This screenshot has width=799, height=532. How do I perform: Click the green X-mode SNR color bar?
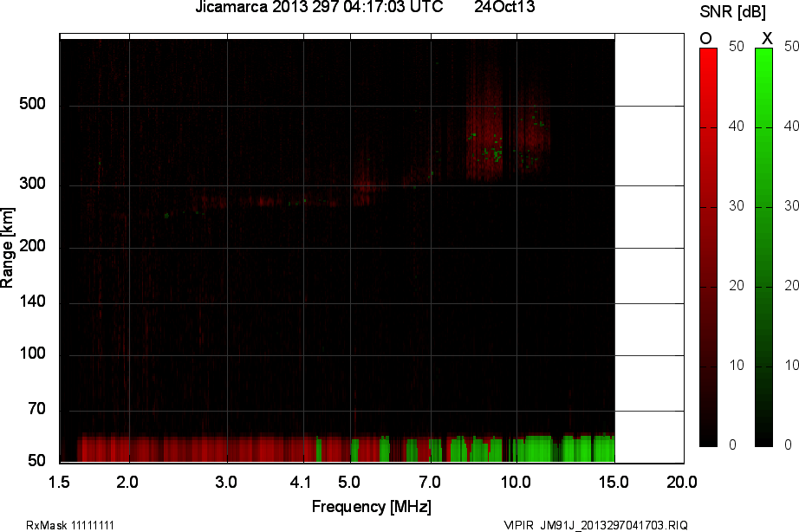pos(763,247)
